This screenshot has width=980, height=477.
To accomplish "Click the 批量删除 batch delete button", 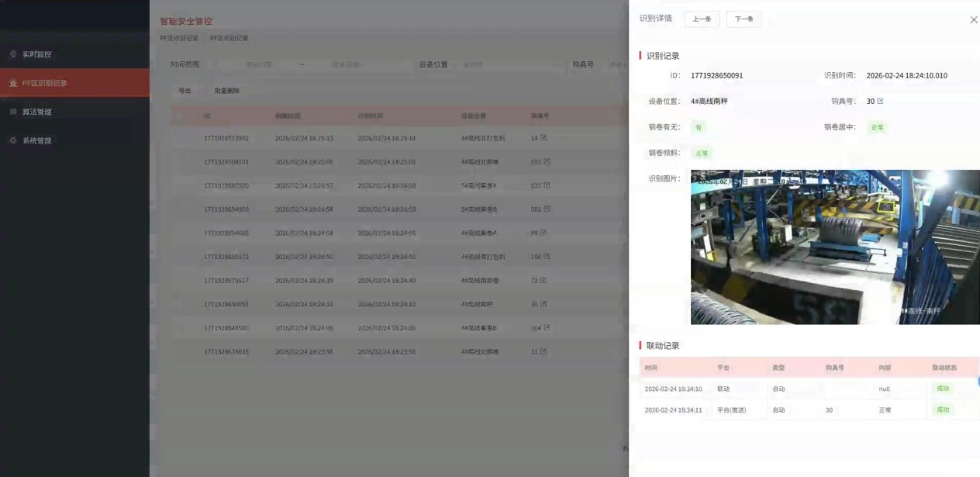I will click(x=227, y=91).
